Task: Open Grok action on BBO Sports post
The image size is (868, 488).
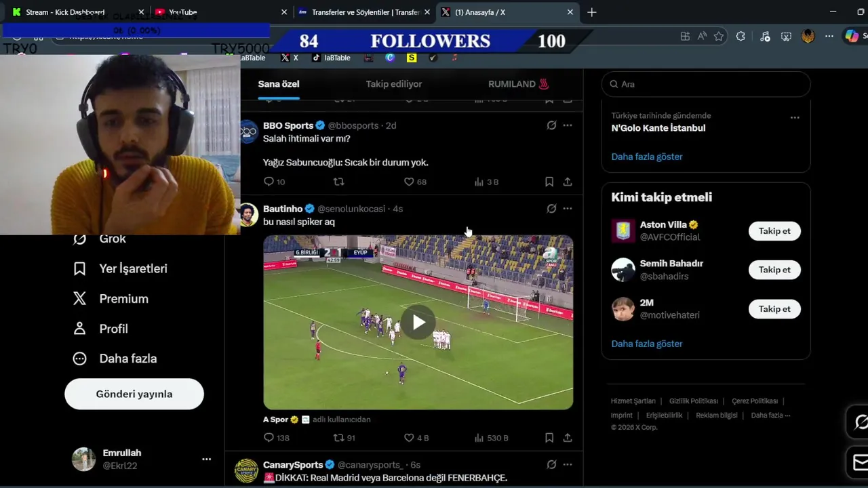Action: (x=551, y=125)
